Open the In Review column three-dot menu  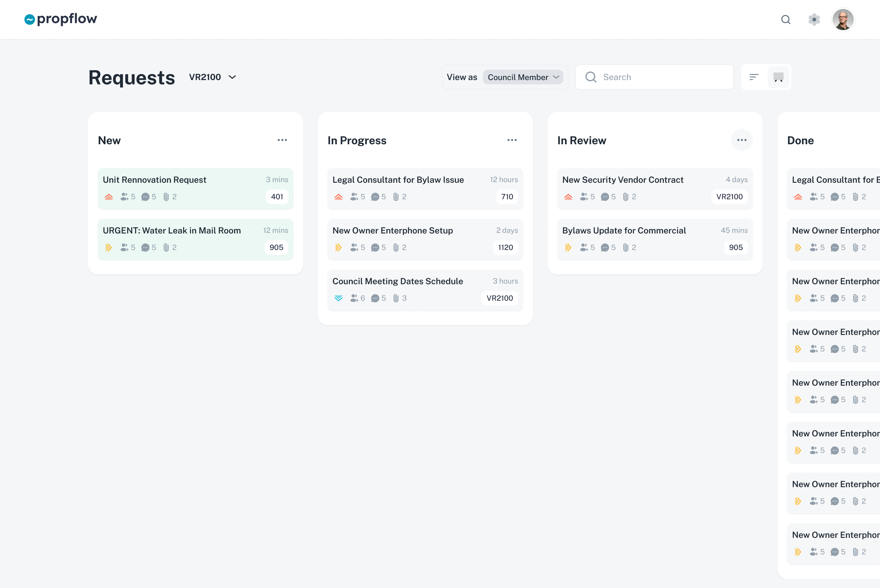tap(741, 140)
